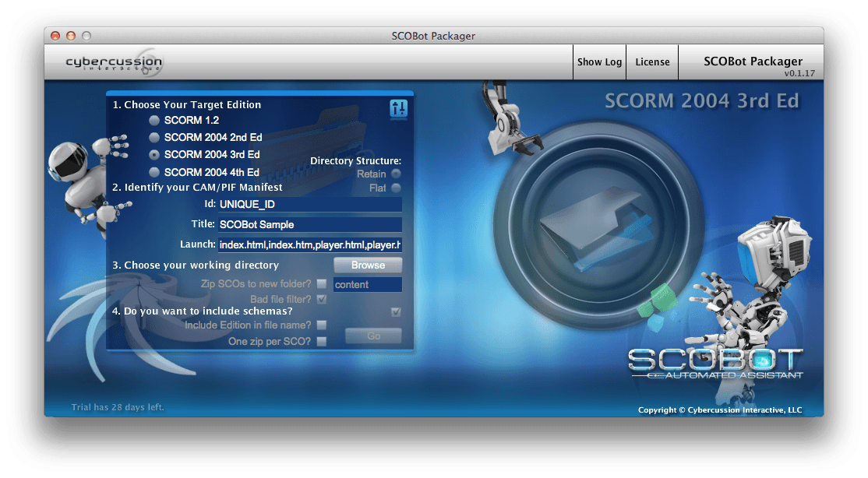Click the Go button
The image size is (868, 478).
pos(374,336)
